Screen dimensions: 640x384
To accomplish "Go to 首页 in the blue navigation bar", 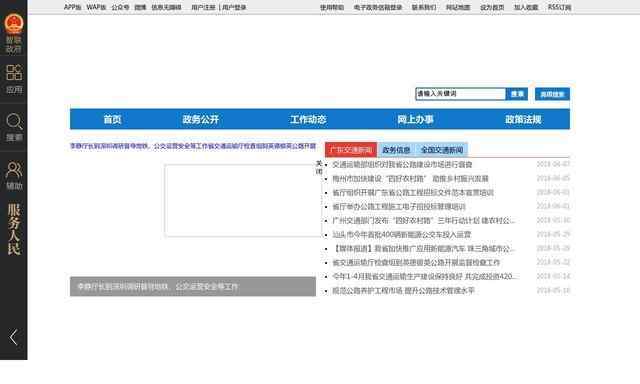I will click(x=112, y=120).
